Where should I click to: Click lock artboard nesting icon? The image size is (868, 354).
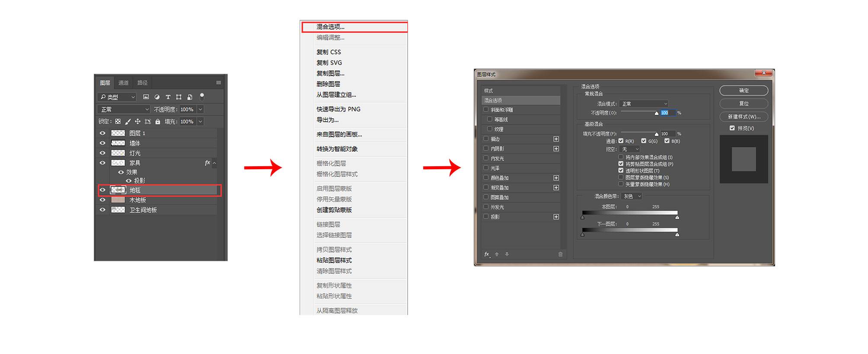click(x=148, y=122)
